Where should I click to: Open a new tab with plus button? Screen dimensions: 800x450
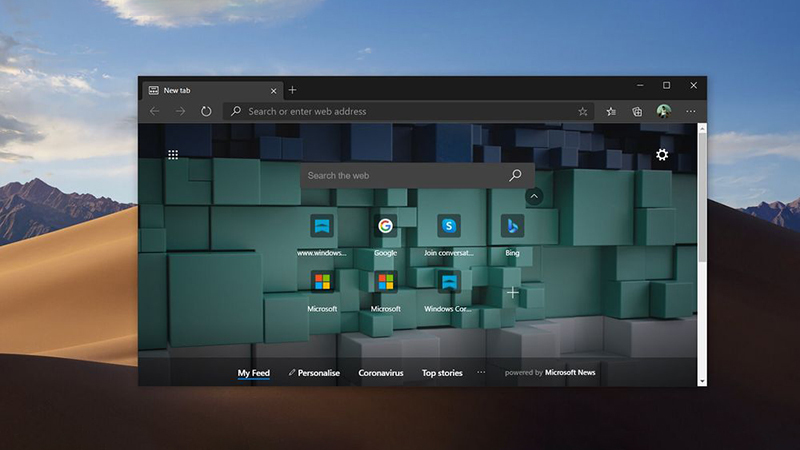pyautogui.click(x=292, y=90)
